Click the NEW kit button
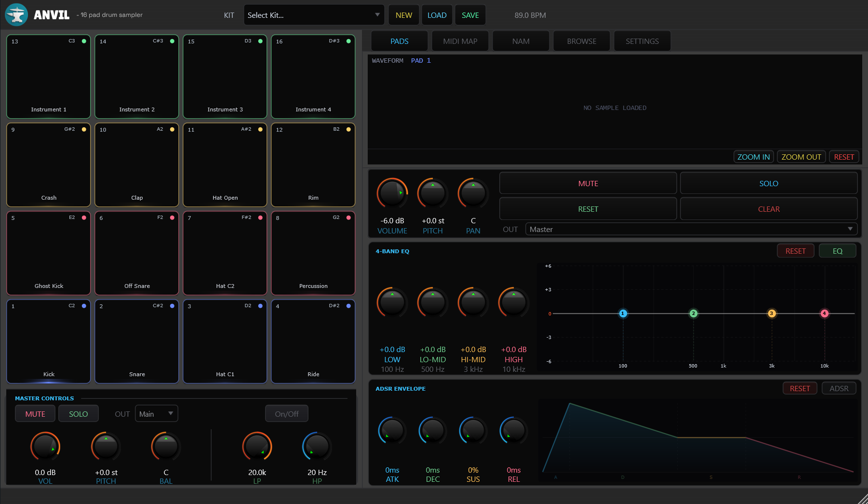Screen dimensions: 868x504 pyautogui.click(x=404, y=15)
